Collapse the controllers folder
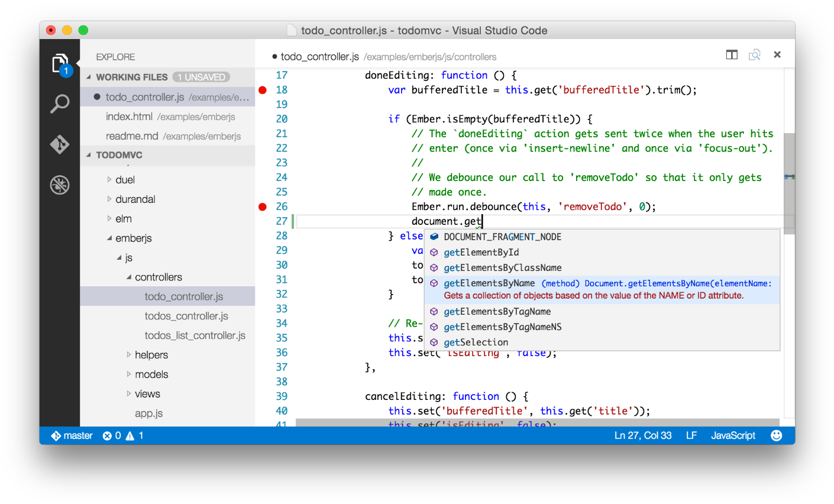This screenshot has height=504, width=834. pyautogui.click(x=129, y=277)
